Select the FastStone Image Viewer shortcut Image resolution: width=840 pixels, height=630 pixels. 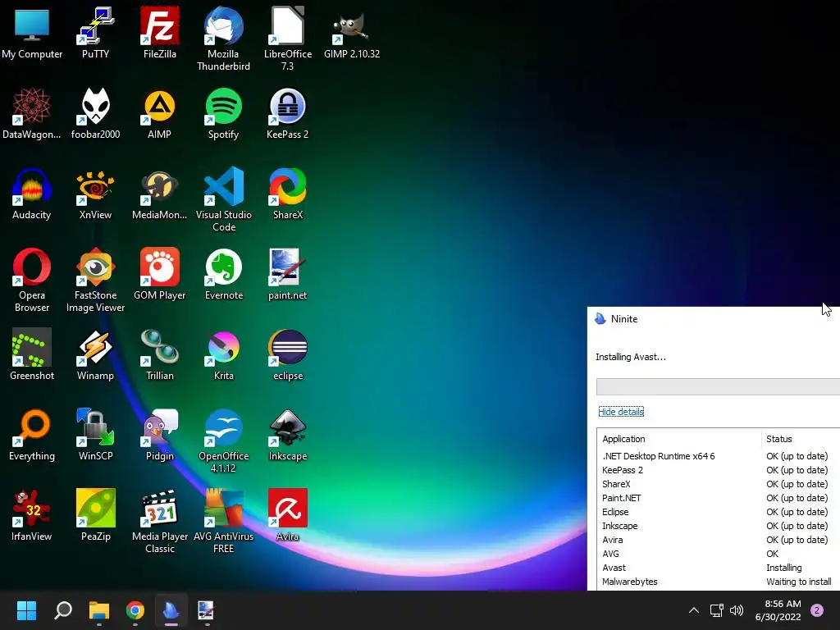point(95,280)
